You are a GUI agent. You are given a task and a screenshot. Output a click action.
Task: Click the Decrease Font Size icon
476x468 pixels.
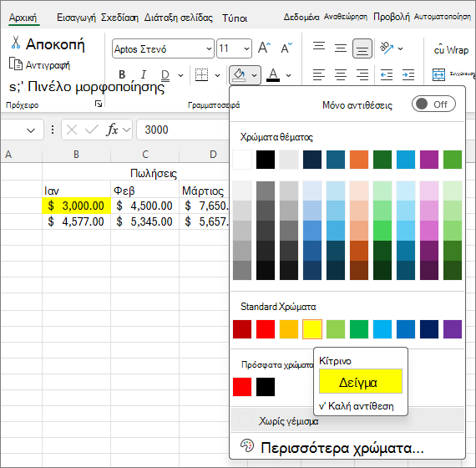(286, 48)
